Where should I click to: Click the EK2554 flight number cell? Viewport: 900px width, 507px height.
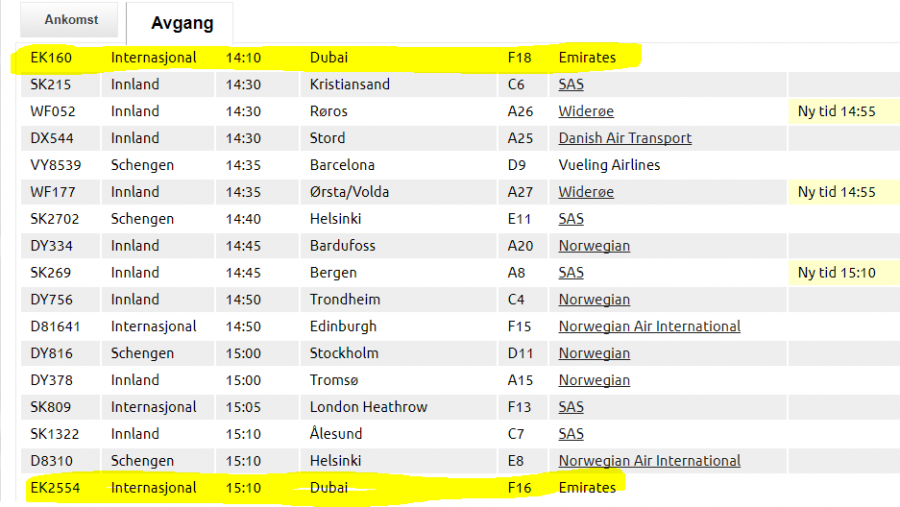click(57, 488)
